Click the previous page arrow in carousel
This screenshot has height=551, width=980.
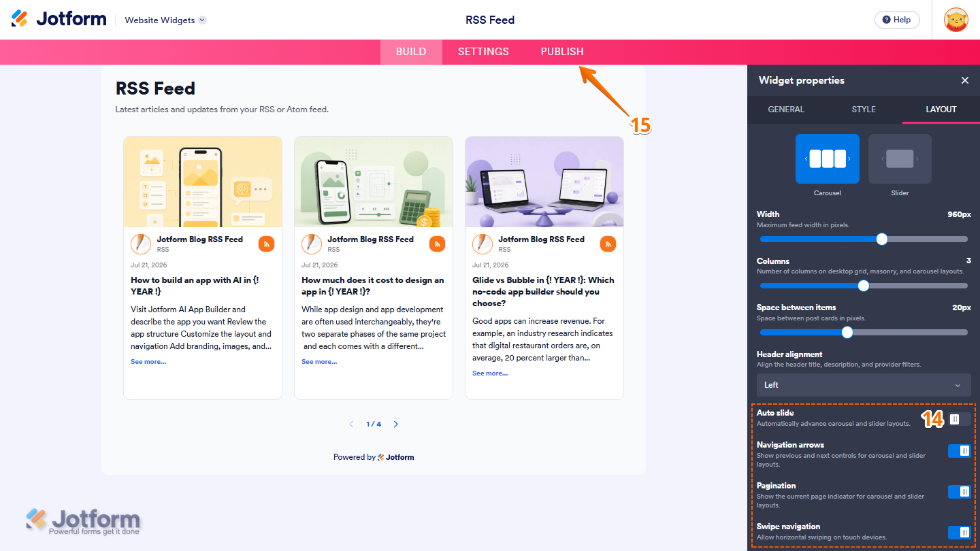click(351, 424)
